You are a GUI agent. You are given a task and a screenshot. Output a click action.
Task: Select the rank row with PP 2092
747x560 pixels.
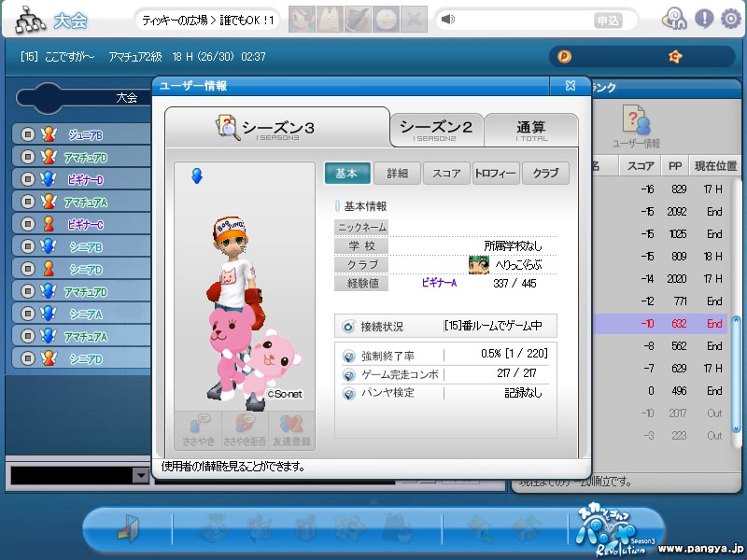pyautogui.click(x=659, y=212)
